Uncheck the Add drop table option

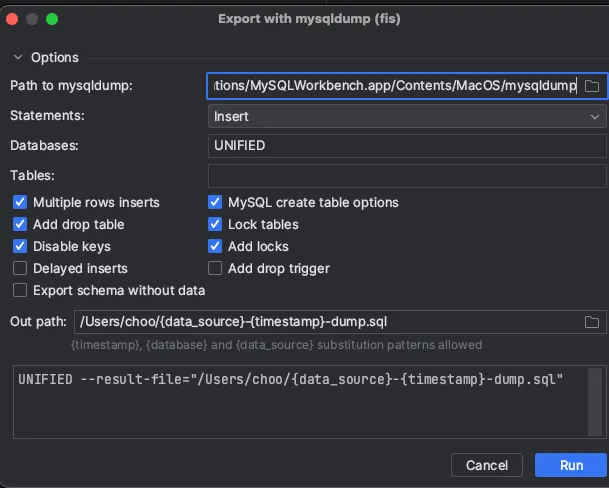point(20,224)
